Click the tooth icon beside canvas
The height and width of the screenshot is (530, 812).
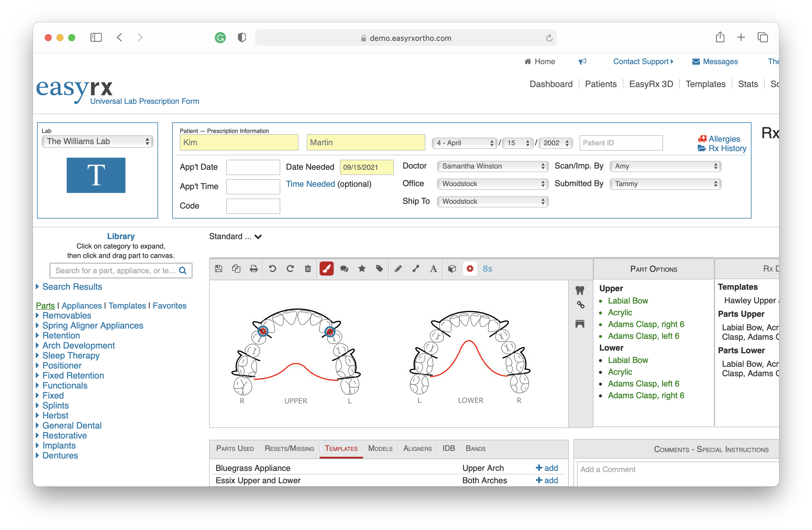(580, 290)
